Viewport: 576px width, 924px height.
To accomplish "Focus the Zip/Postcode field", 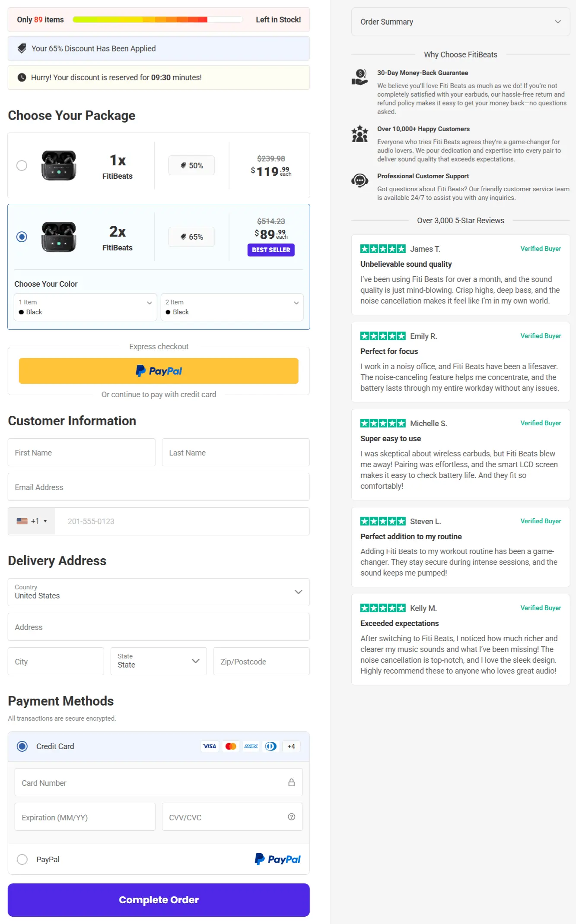I will pyautogui.click(x=261, y=661).
